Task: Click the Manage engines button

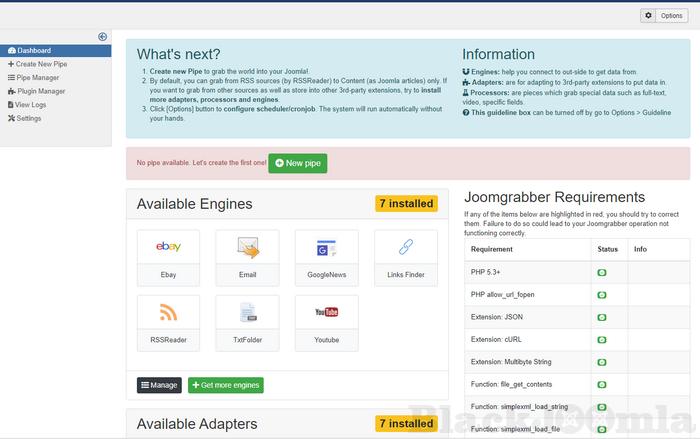Action: 159,384
